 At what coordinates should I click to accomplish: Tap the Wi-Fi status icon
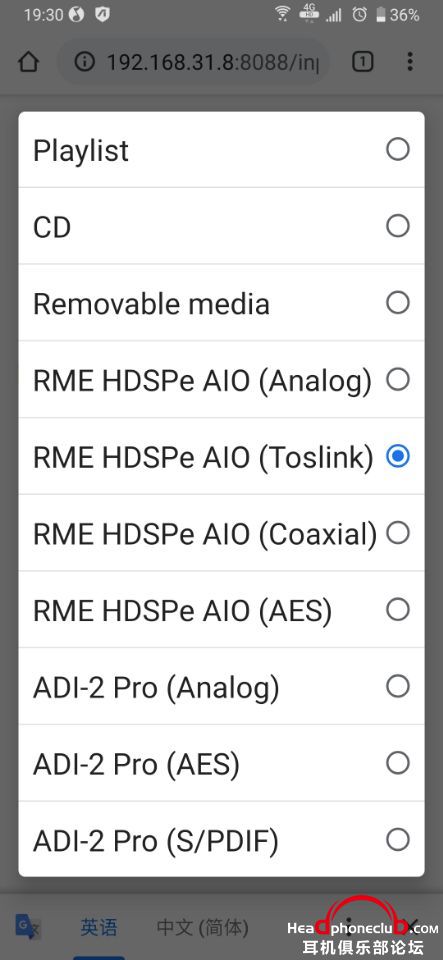(282, 15)
